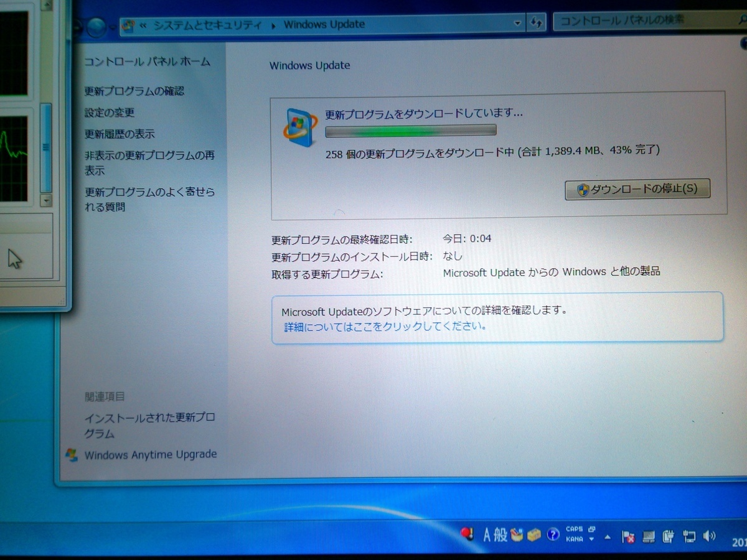Open the volume speaker tray icon
The image size is (747, 560).
tap(709, 535)
